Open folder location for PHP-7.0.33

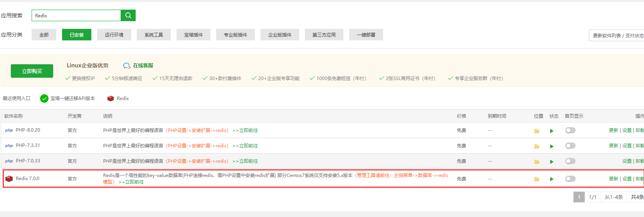coord(536,162)
